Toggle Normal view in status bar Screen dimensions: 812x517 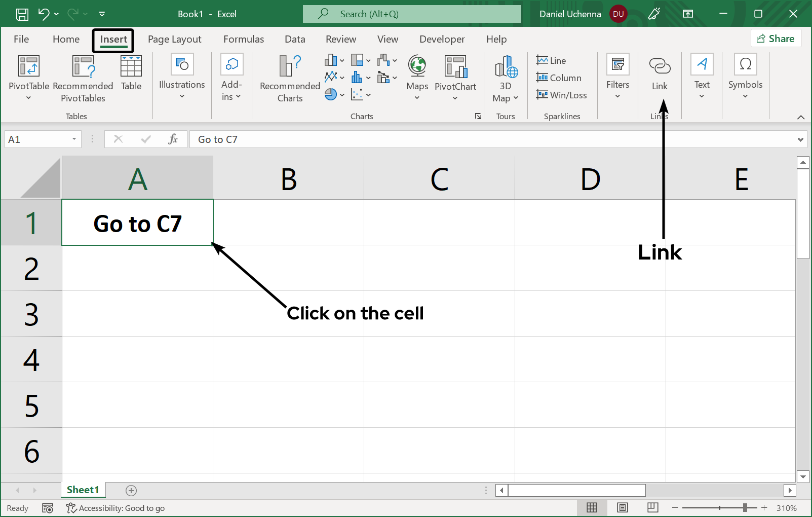coord(592,507)
